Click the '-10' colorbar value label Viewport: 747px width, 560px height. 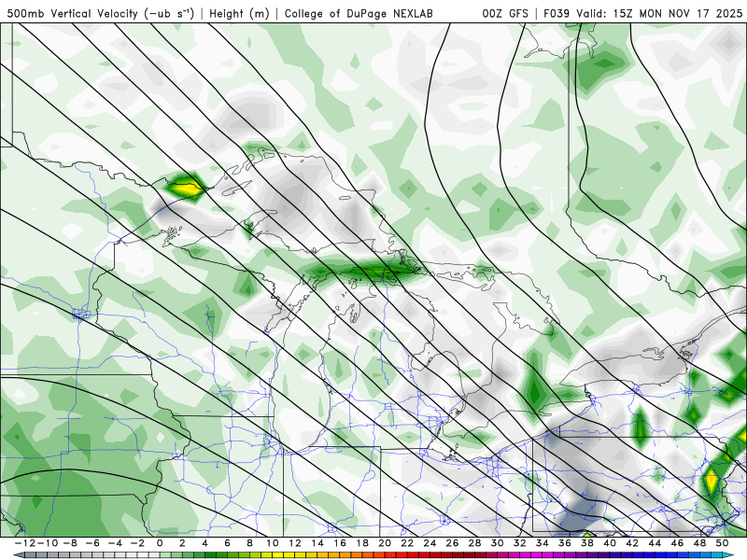point(47,543)
